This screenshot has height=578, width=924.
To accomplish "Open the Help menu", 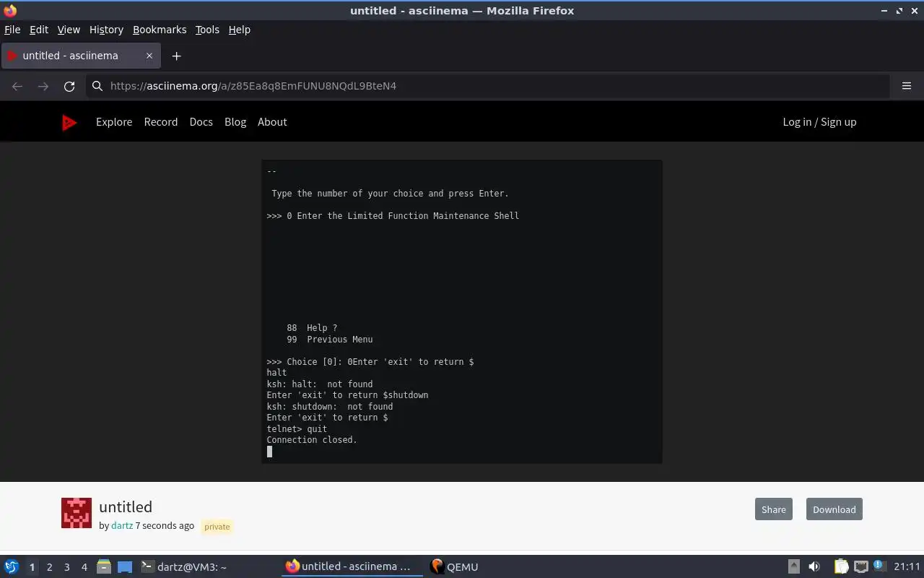I will point(240,30).
